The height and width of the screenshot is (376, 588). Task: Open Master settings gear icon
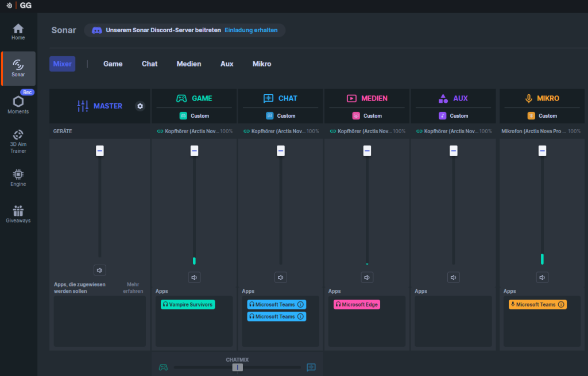coord(140,106)
